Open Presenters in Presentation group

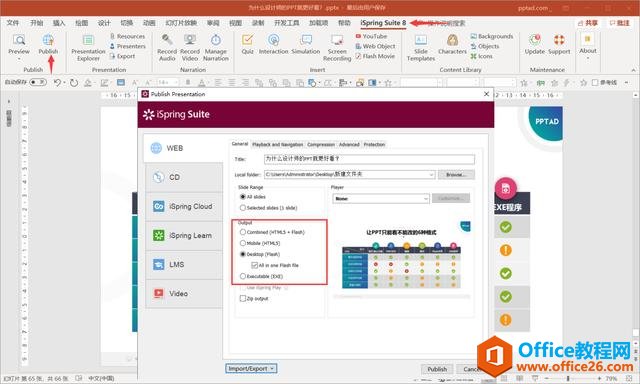[127, 46]
